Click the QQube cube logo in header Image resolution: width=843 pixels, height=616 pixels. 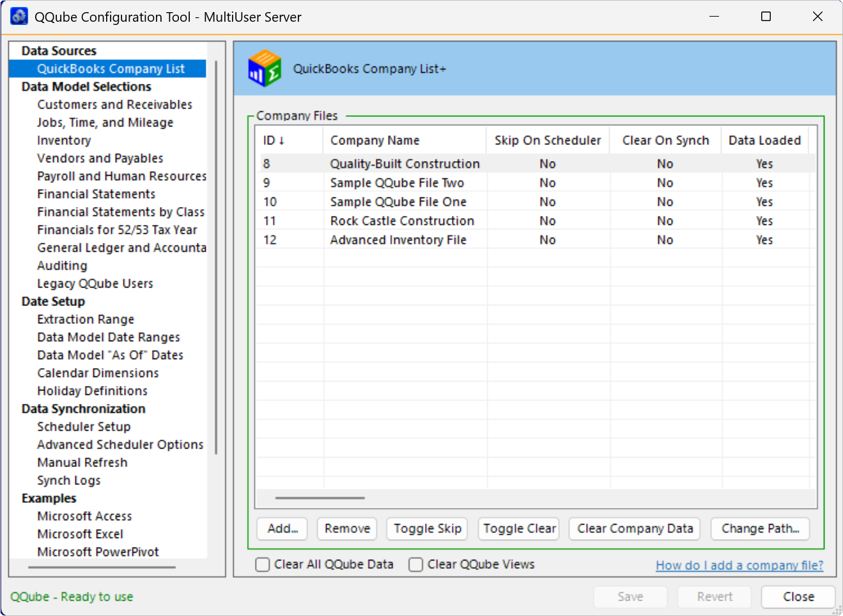(x=265, y=68)
